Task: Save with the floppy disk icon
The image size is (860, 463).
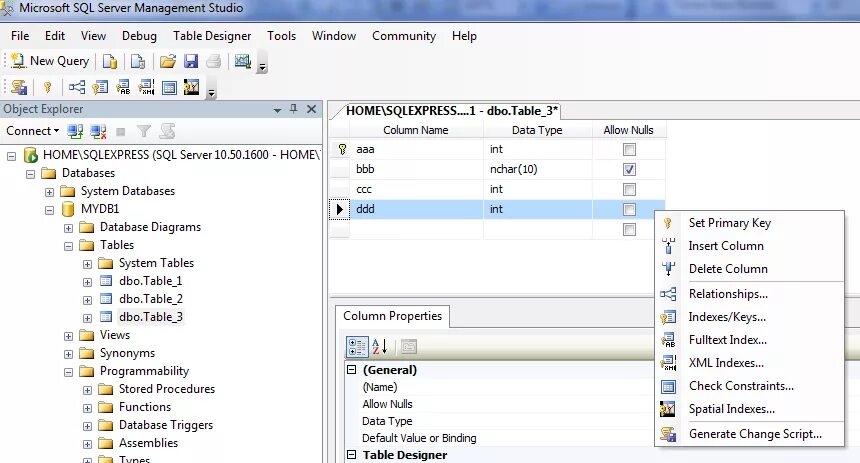Action: click(191, 61)
